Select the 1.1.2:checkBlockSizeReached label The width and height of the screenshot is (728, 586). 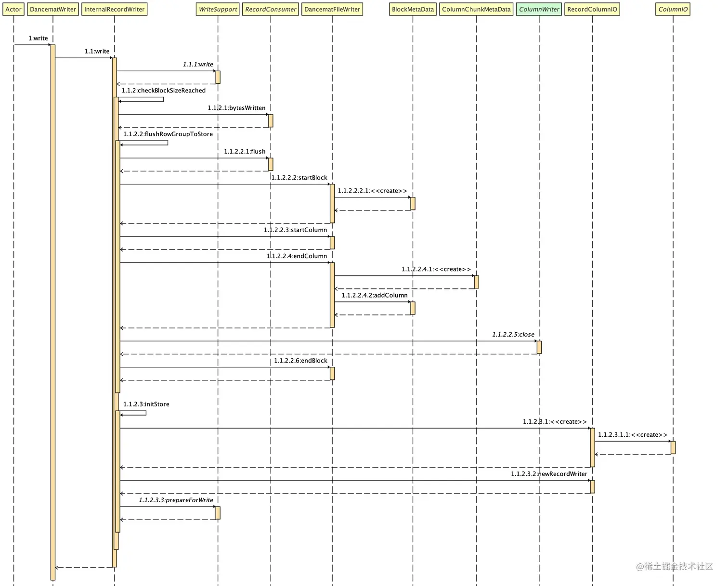coord(164,90)
